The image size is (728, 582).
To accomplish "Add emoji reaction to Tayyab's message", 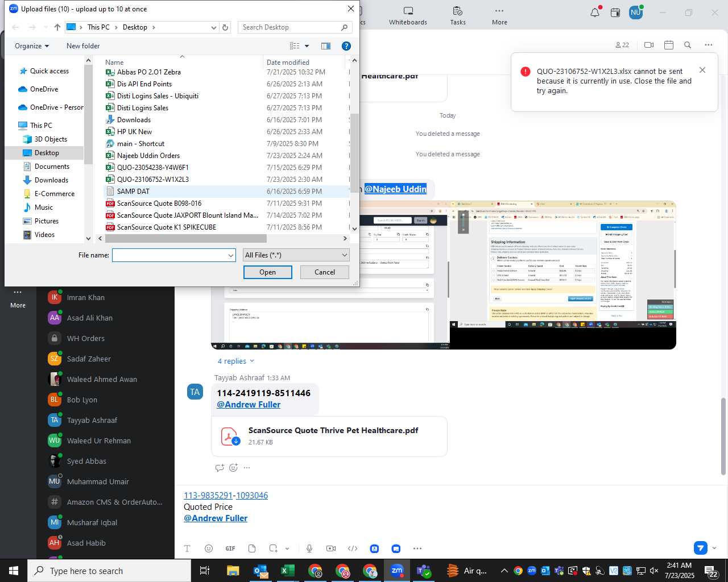I will click(x=233, y=468).
